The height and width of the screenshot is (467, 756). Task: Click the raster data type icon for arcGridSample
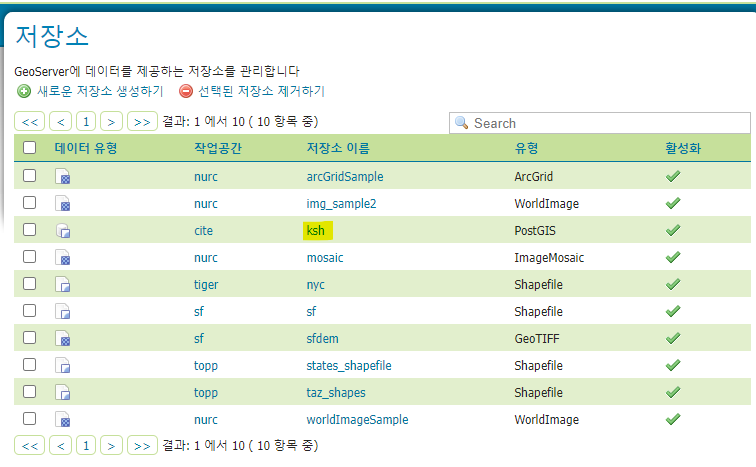(63, 176)
